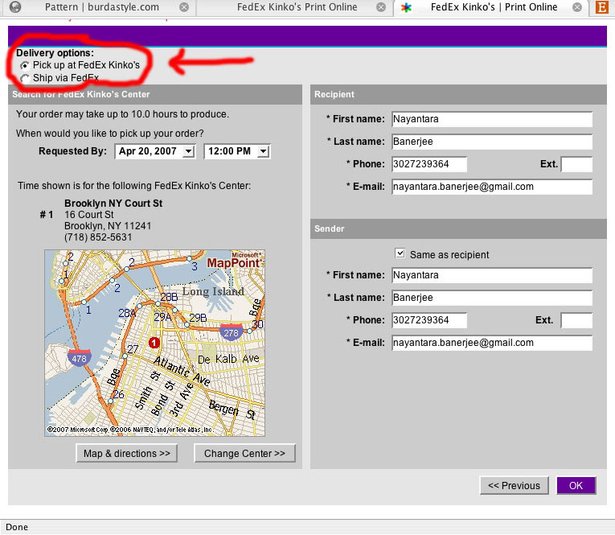This screenshot has width=615, height=535.
Task: Click the red location marker 1 on map
Action: [154, 343]
